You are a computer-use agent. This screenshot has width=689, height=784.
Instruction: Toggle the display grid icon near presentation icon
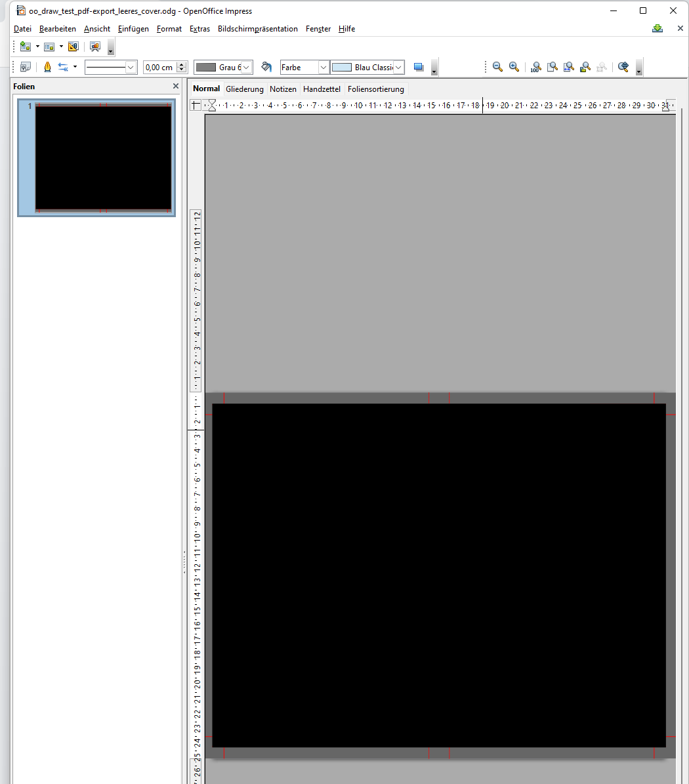(73, 47)
